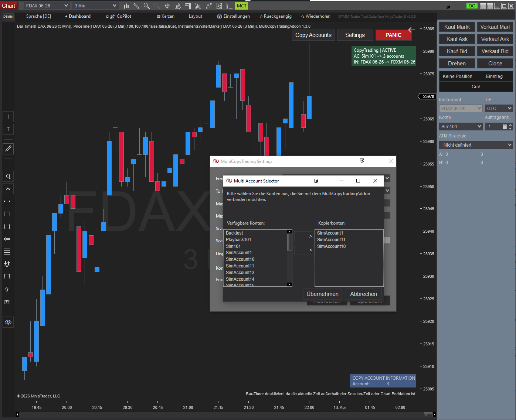Screen dimensions: 516x420
Task: Click the Übernehmen button
Action: point(322,294)
